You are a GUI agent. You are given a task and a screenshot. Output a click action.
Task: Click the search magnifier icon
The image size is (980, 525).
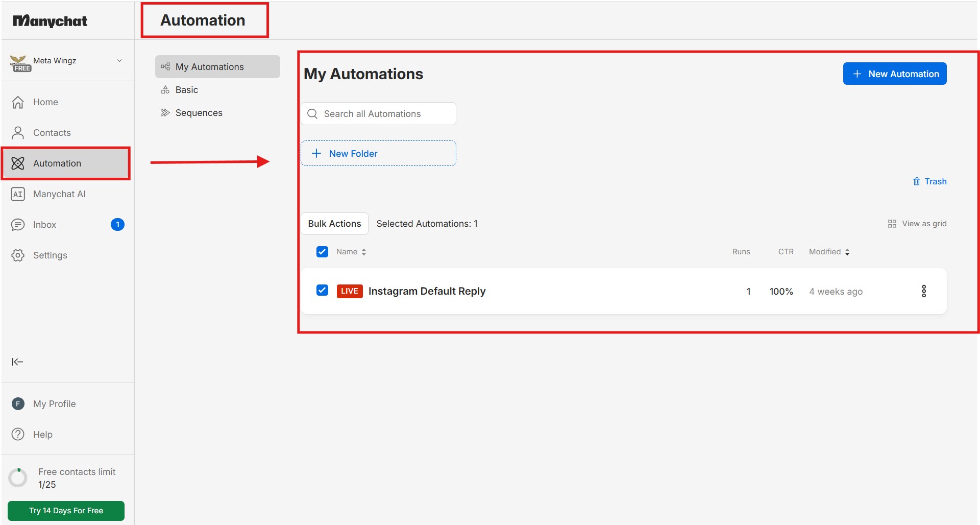312,114
